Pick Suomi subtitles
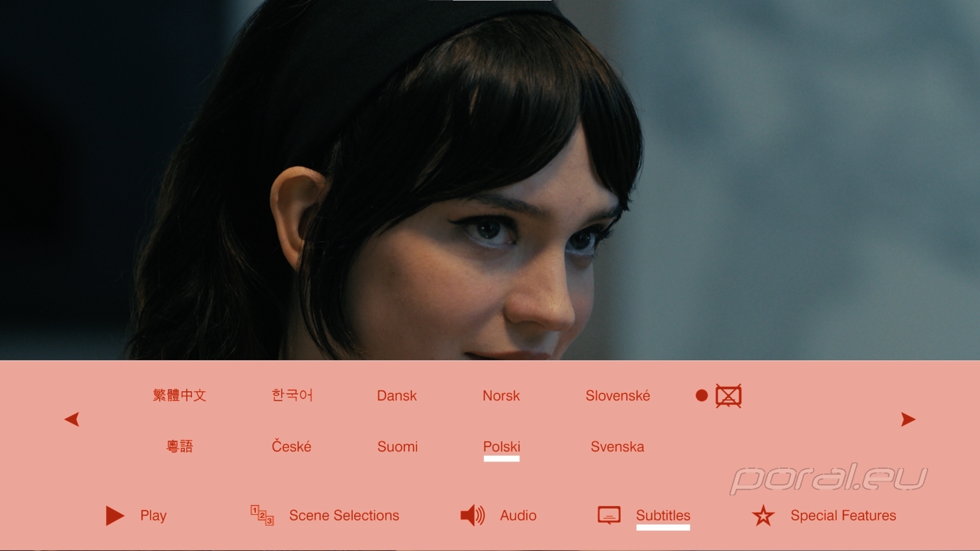This screenshot has height=551, width=980. [397, 447]
